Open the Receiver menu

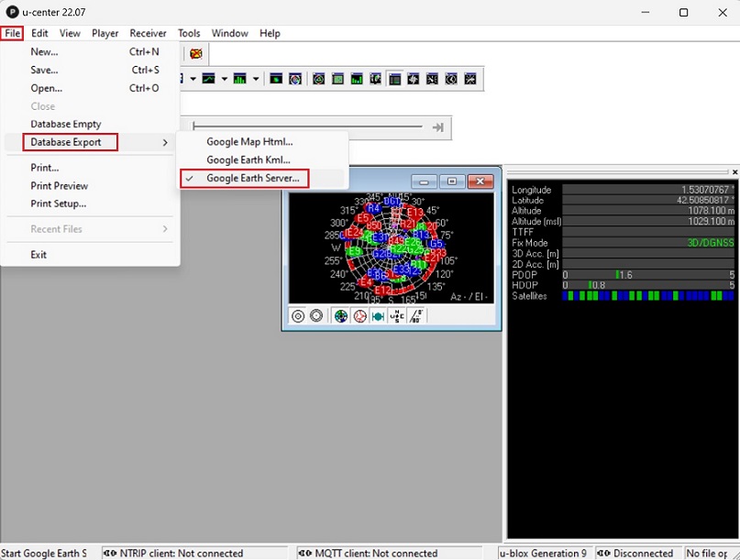click(148, 33)
